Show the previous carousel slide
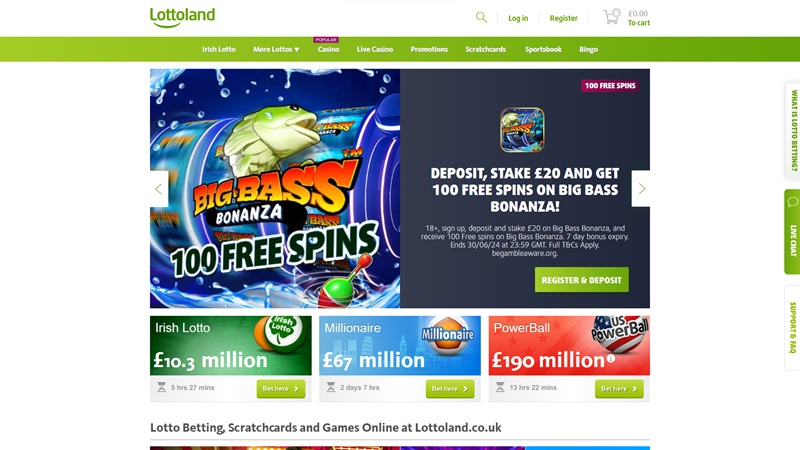This screenshot has width=800, height=450. [x=159, y=189]
